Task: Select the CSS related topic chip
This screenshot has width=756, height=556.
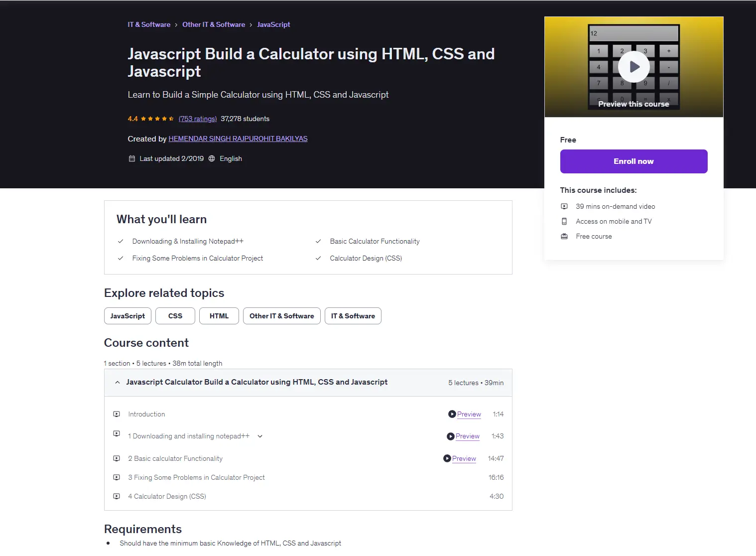Action: click(175, 316)
